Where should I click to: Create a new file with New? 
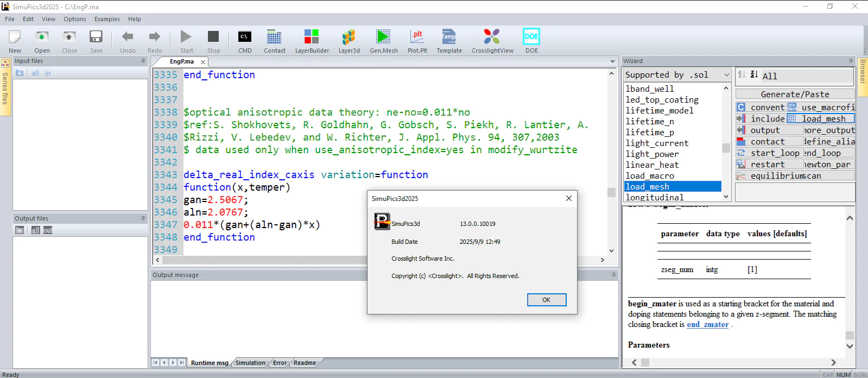[x=15, y=41]
